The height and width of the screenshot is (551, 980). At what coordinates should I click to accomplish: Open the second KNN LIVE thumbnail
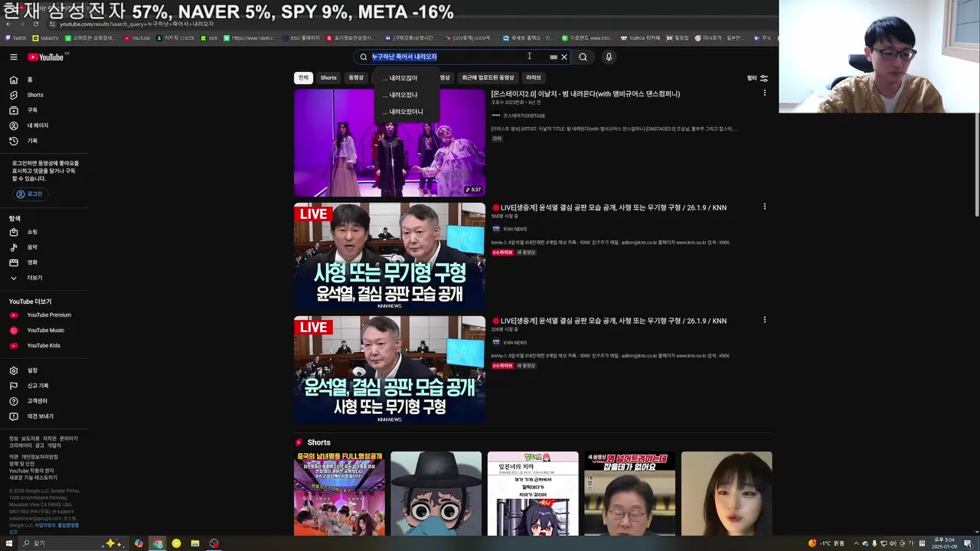tap(390, 370)
